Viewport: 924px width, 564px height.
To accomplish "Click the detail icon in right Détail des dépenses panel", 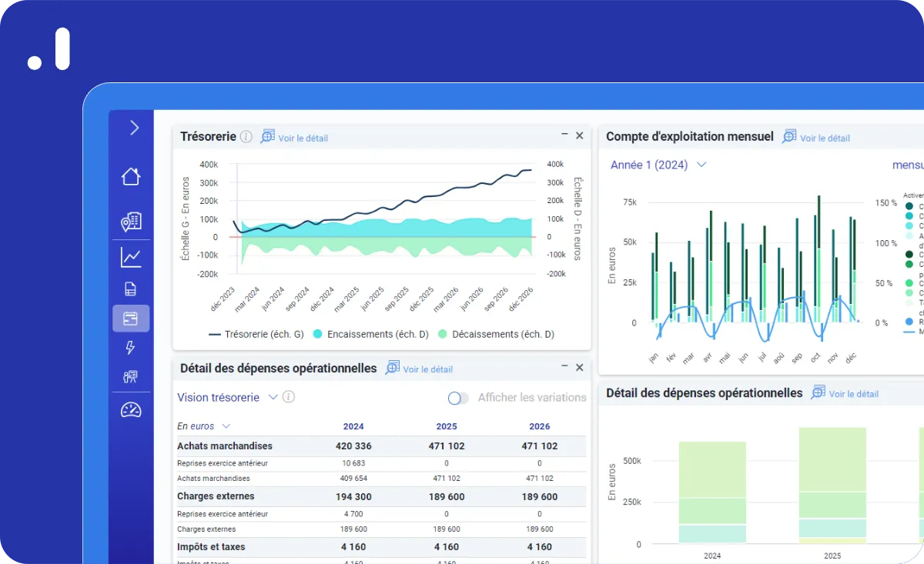I will click(x=819, y=392).
